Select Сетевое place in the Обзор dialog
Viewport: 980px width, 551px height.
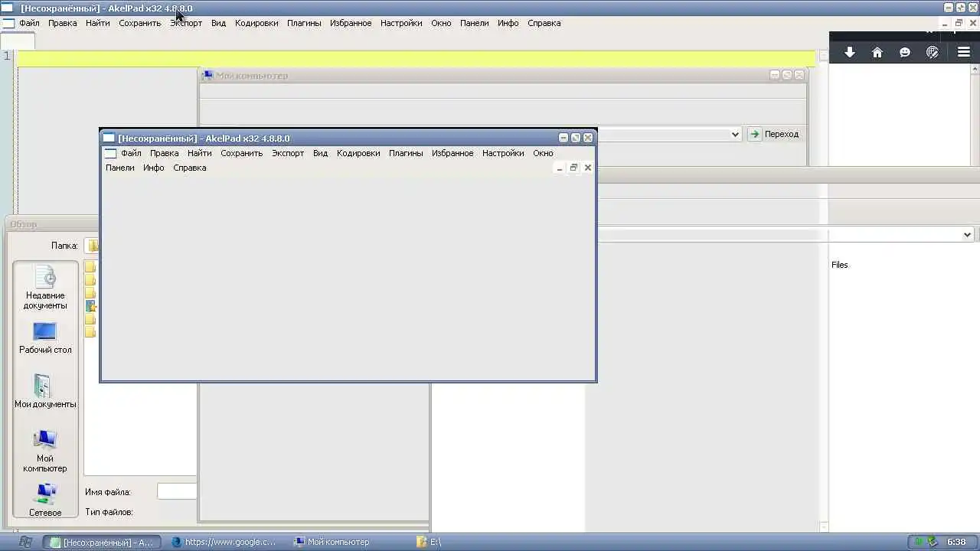pos(45,500)
